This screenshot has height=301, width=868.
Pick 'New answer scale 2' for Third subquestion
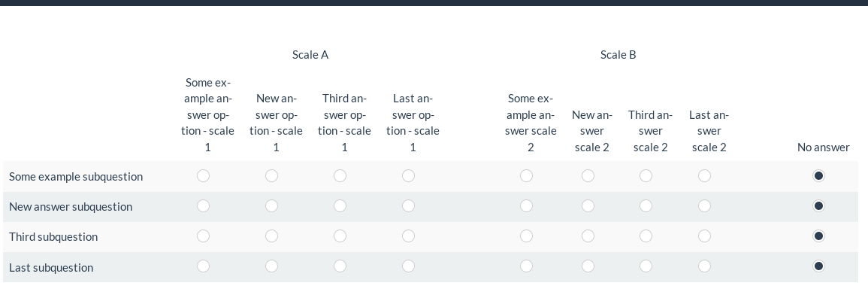coord(588,236)
